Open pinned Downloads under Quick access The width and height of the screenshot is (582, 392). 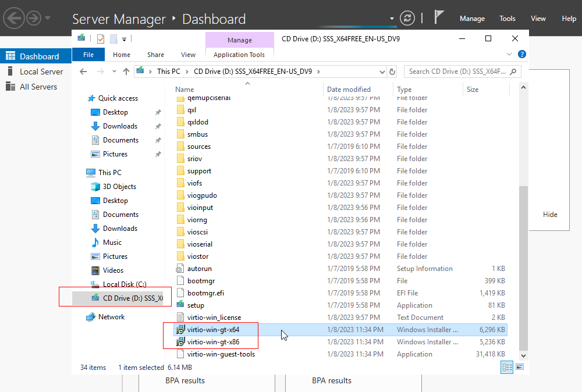click(120, 126)
